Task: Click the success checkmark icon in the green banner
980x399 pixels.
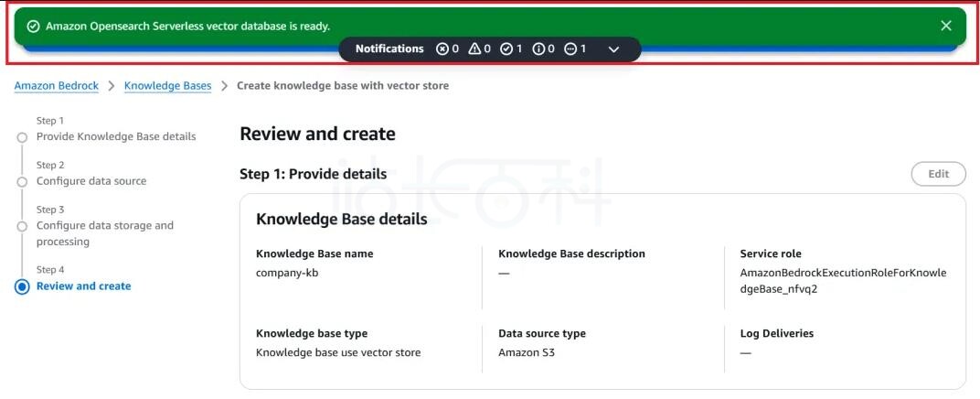Action: (33, 27)
